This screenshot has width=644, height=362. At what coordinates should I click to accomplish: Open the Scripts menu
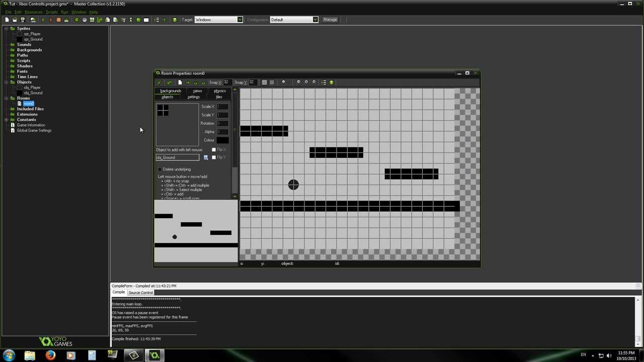52,12
